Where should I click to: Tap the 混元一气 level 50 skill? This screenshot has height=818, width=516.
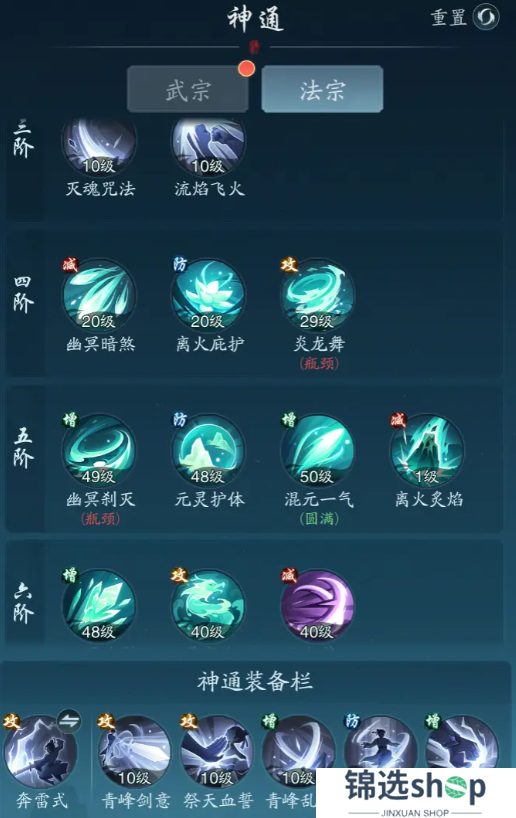pos(317,451)
